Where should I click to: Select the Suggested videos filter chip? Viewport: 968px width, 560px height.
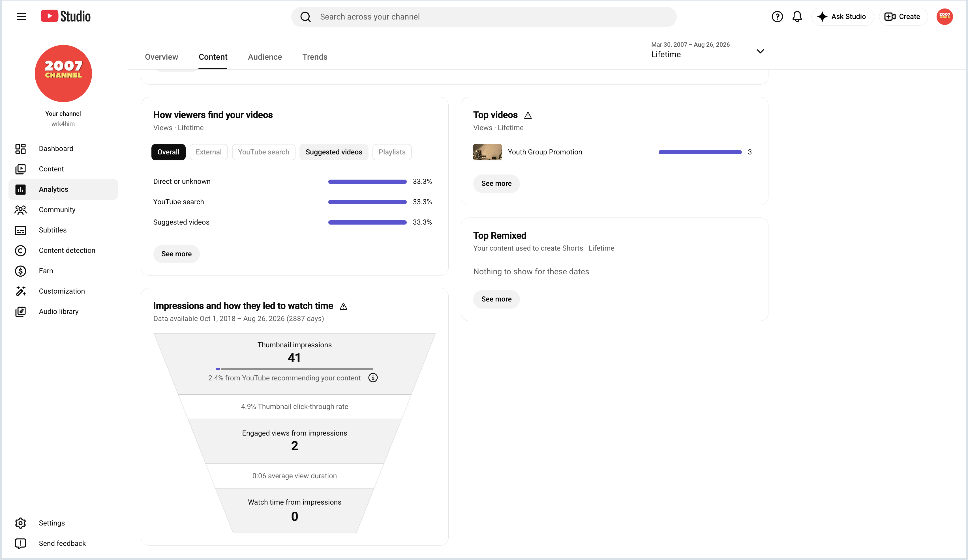coord(334,152)
